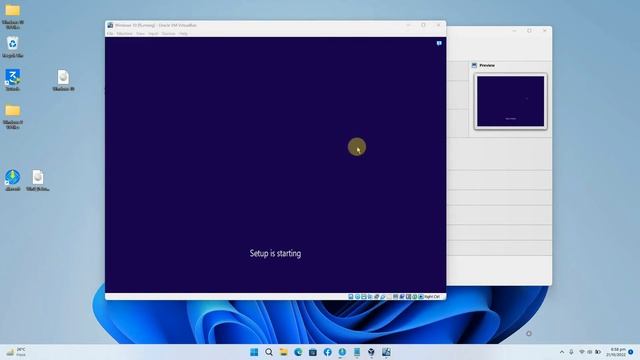The width and height of the screenshot is (640, 360).
Task: Click the 'Setup is starting' text in the VM
Action: pos(275,253)
